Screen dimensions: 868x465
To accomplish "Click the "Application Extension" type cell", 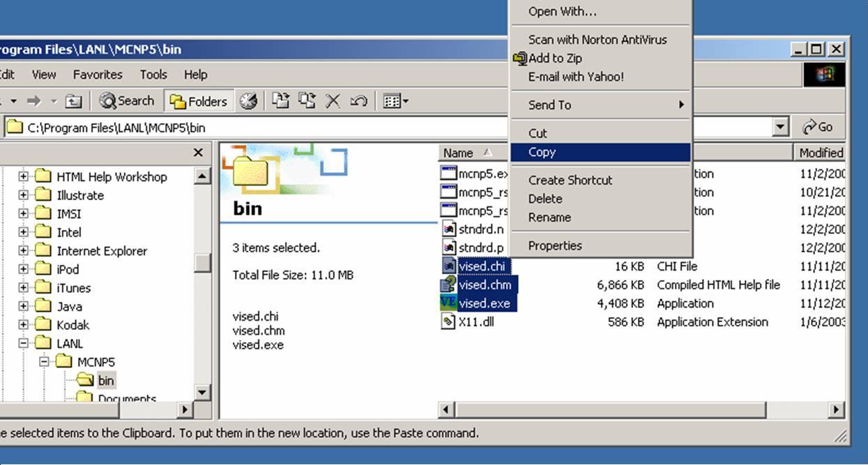I will tap(713, 321).
